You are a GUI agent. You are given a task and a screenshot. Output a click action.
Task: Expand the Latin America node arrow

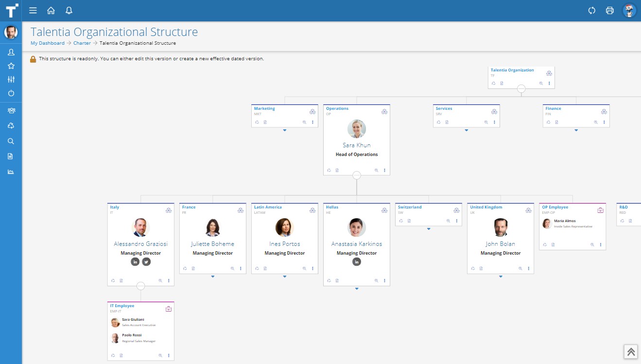[x=285, y=277]
